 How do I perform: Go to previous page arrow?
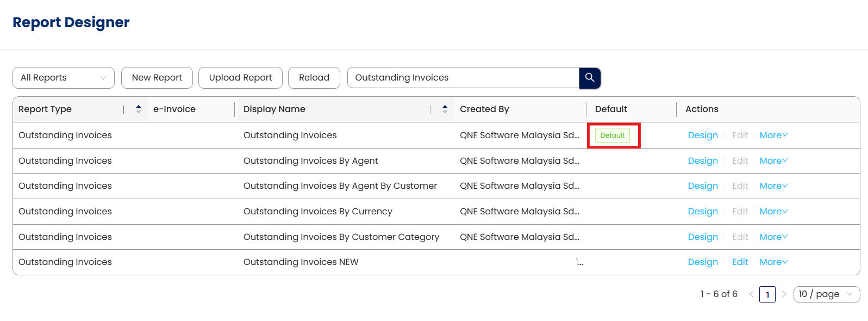pyautogui.click(x=751, y=294)
